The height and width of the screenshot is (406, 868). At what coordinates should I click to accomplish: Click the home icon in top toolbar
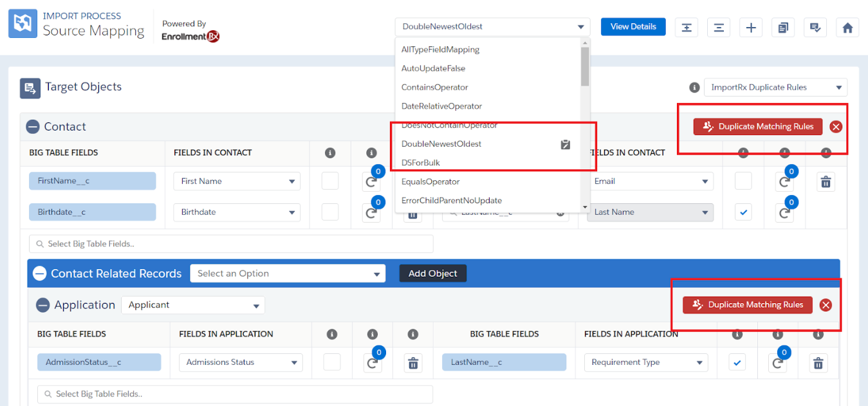(847, 27)
